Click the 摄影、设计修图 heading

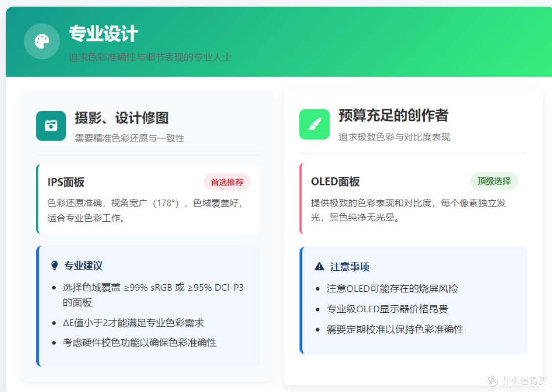point(122,118)
